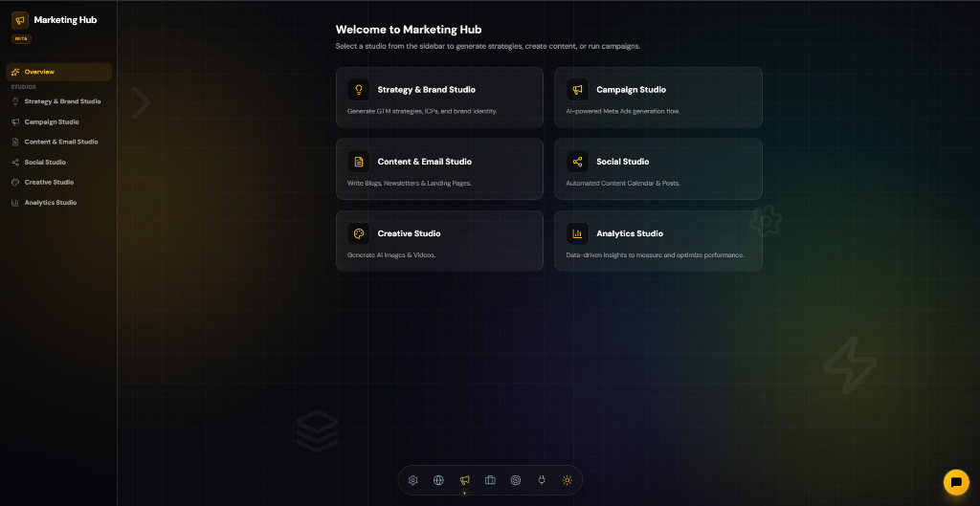
Task: Click the 'Select a studio from the sidebar' subtitle
Action: [x=488, y=46]
